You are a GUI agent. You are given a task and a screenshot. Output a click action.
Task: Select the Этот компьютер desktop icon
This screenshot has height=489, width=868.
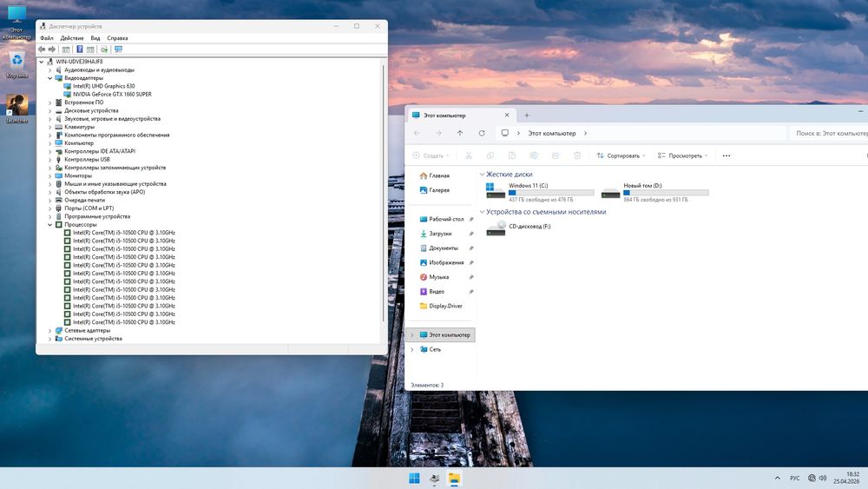(17, 23)
